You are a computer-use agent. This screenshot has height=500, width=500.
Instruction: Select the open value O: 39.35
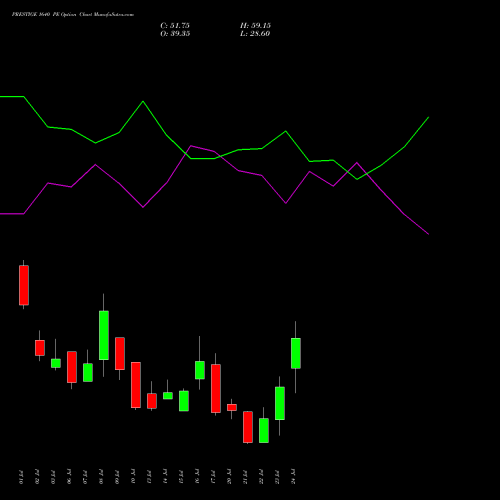tap(175, 34)
